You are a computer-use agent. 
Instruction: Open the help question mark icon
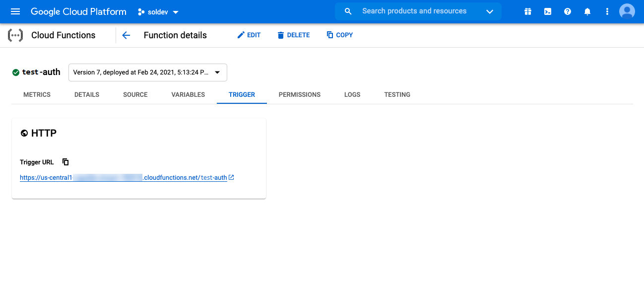pos(568,11)
